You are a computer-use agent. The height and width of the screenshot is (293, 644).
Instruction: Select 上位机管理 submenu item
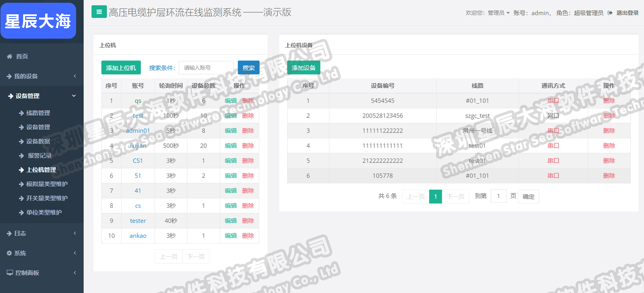point(41,170)
